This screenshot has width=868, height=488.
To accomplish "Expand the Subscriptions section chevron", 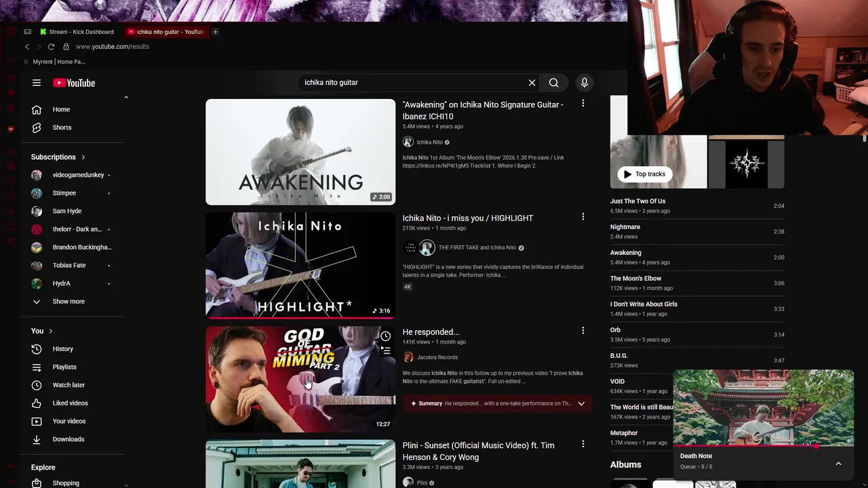I will click(x=83, y=157).
